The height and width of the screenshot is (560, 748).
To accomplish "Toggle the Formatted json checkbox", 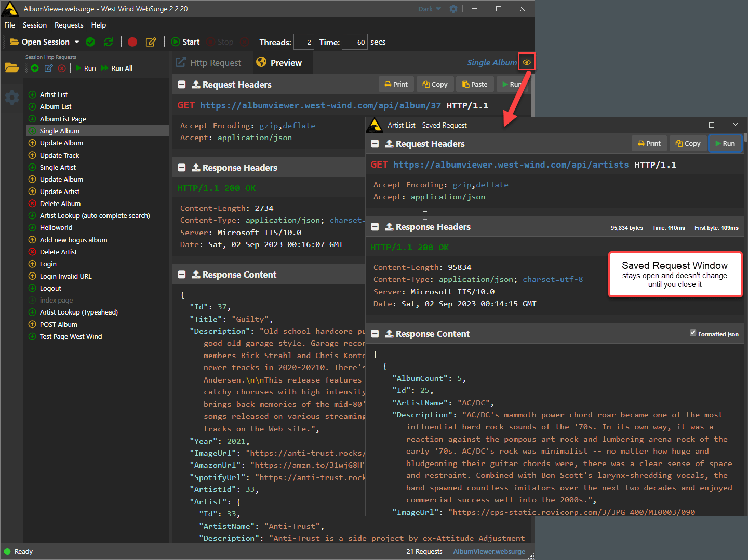I will [x=693, y=333].
